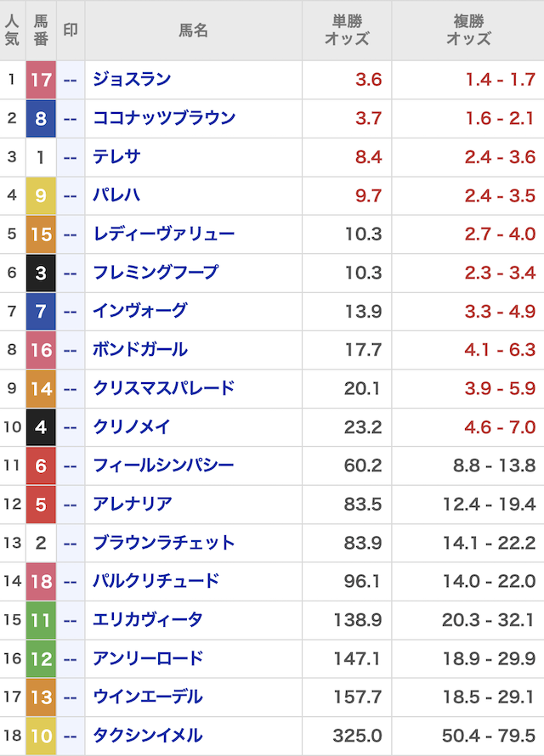Open the mark cell for アレナリア
Viewport: 544px width, 756px height.
(71, 505)
